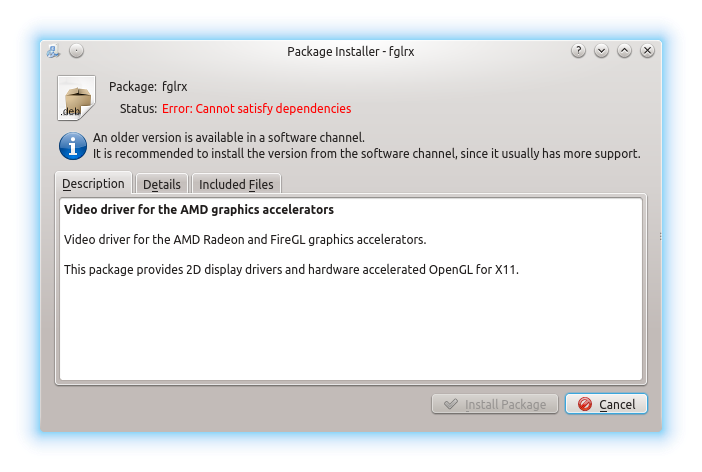The image size is (702, 472).
Task: Click the question mark help button
Action: pyautogui.click(x=578, y=51)
